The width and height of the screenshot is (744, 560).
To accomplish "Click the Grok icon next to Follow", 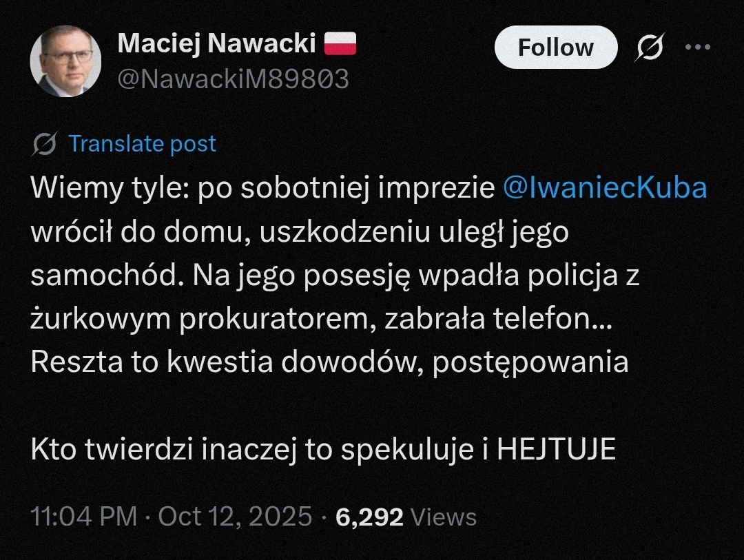I will pos(650,48).
